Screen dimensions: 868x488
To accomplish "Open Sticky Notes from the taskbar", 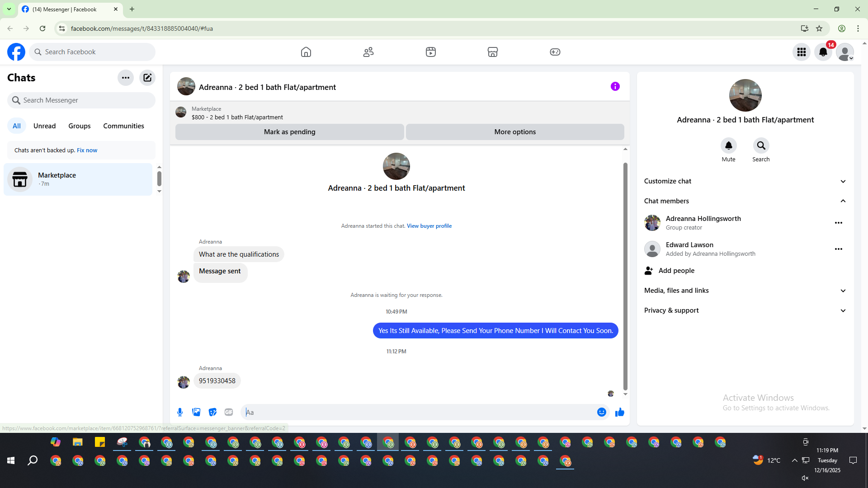I will pos(100,442).
